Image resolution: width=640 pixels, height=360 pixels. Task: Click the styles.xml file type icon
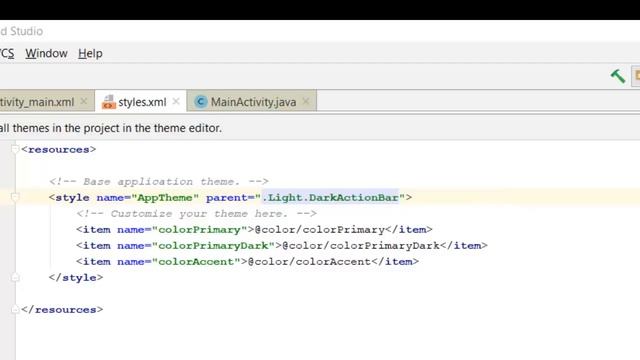109,102
